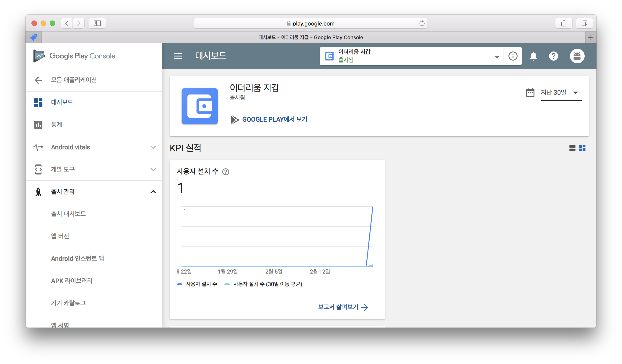Open the help question mark icon
The height and width of the screenshot is (364, 622).
(x=553, y=56)
